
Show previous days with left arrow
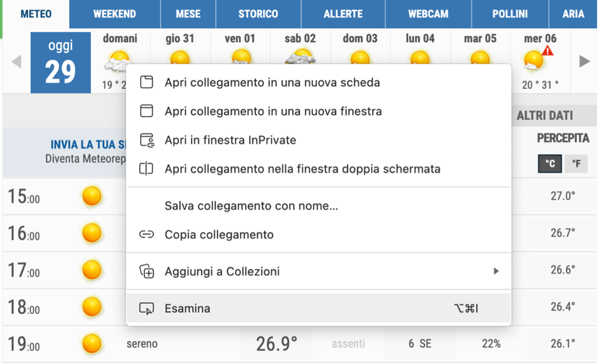click(x=16, y=62)
